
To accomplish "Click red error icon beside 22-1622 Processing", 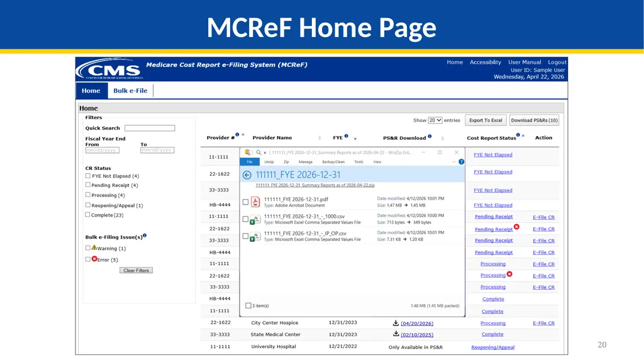I will [x=509, y=274].
